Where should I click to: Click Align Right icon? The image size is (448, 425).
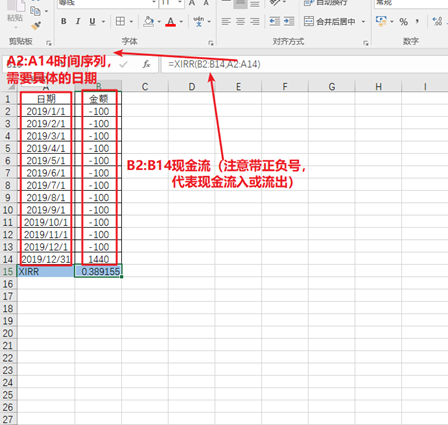(x=255, y=22)
